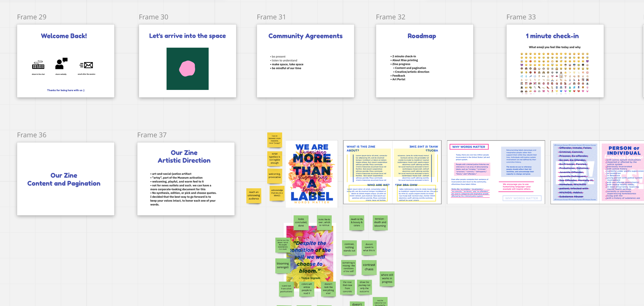Screen dimensions: 644x306
Task: Select the pink blob shape
Action: coord(187,69)
